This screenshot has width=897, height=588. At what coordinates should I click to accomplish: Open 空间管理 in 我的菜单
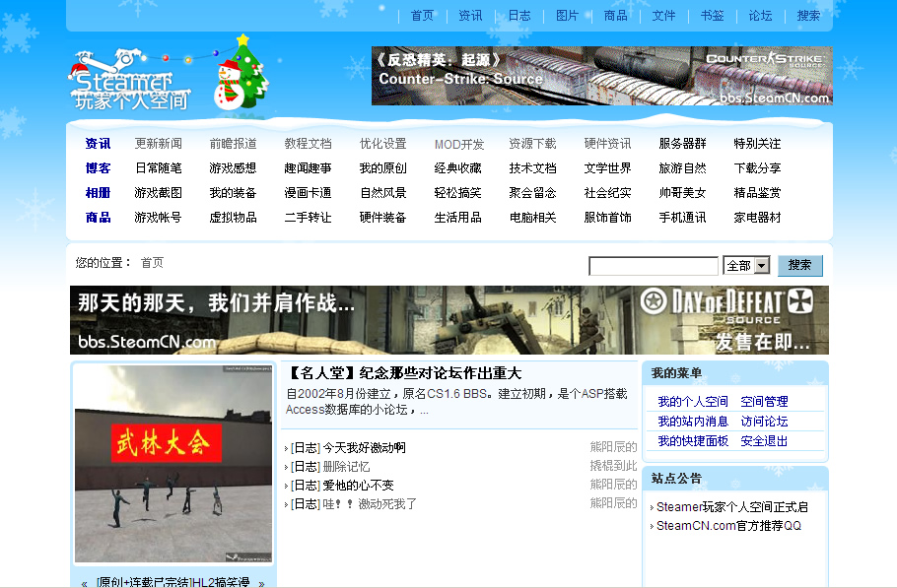tap(764, 402)
